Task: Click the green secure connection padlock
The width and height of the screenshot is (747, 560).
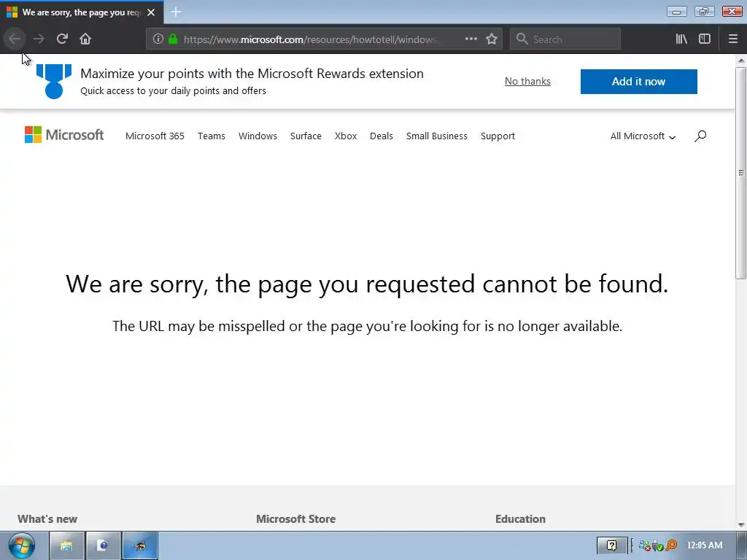Action: [x=173, y=39]
